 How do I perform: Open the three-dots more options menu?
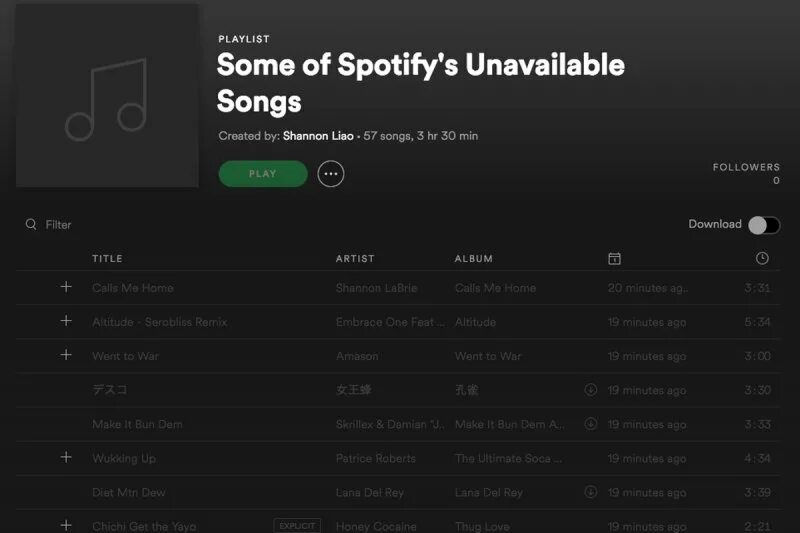click(x=331, y=174)
